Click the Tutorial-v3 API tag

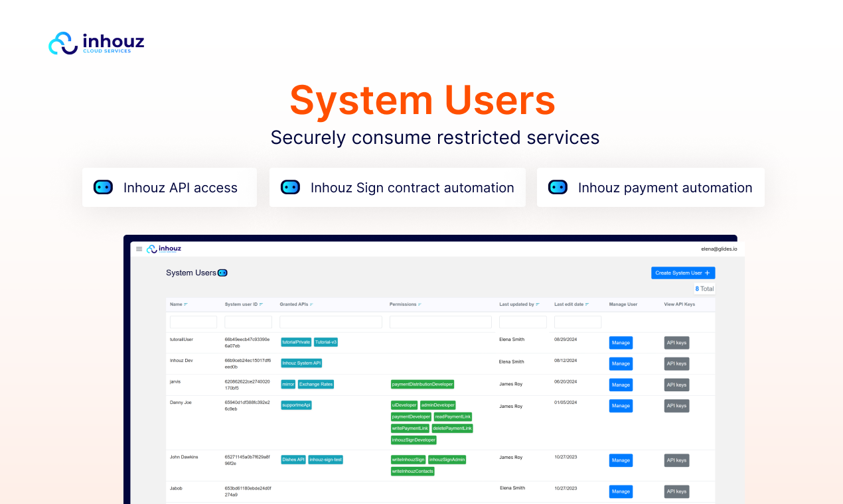pyautogui.click(x=326, y=342)
